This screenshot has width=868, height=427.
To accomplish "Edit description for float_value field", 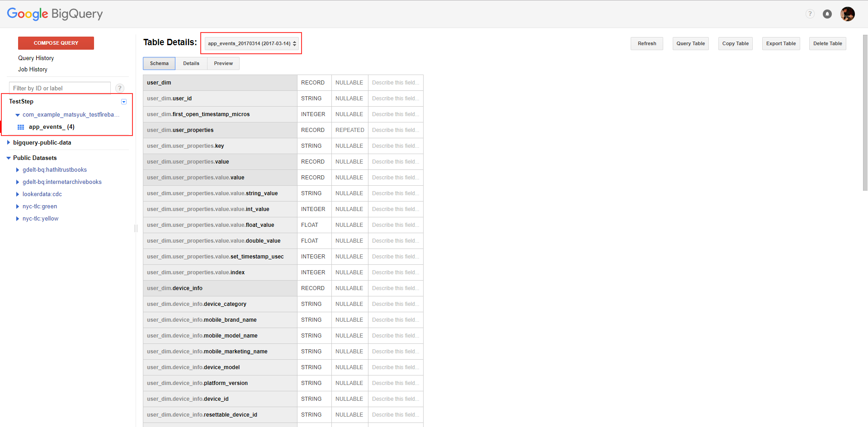I will pyautogui.click(x=396, y=225).
